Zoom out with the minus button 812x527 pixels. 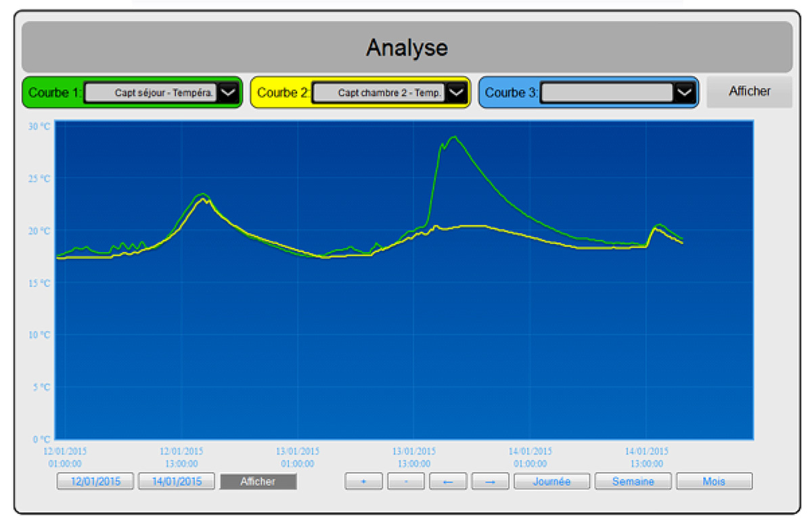click(406, 481)
